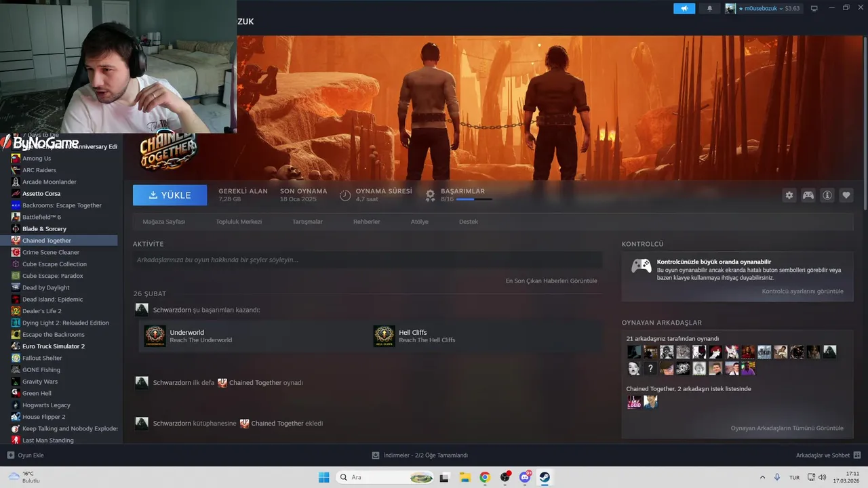Viewport: 868px width, 488px height.
Task: Open Windows Start menu
Action: click(x=323, y=477)
